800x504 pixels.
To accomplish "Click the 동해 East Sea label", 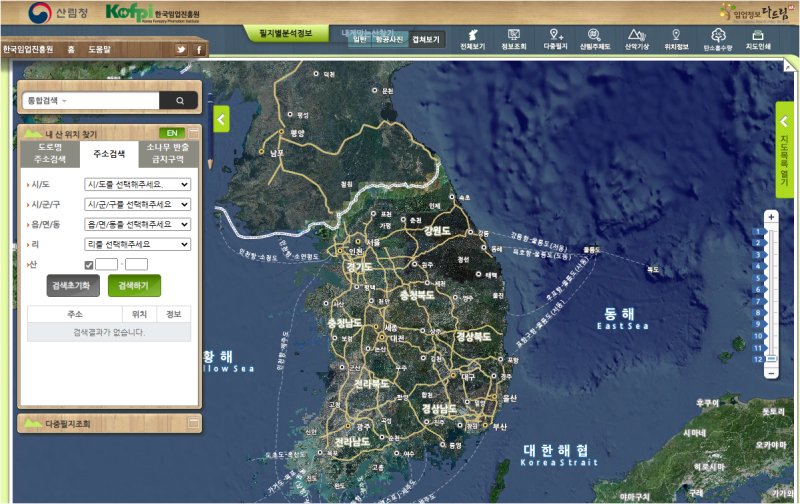I will (x=622, y=318).
